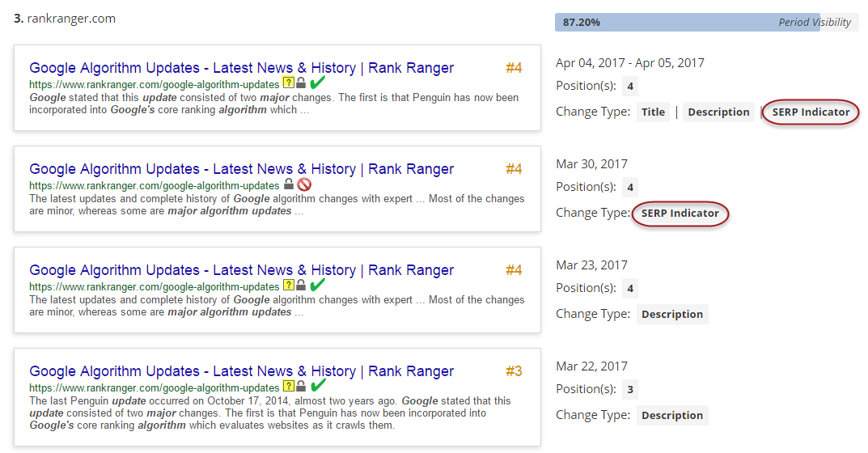The height and width of the screenshot is (453, 868).
Task: Select the Description badge for Apr 04 - Apr 05, 2017
Action: [718, 112]
